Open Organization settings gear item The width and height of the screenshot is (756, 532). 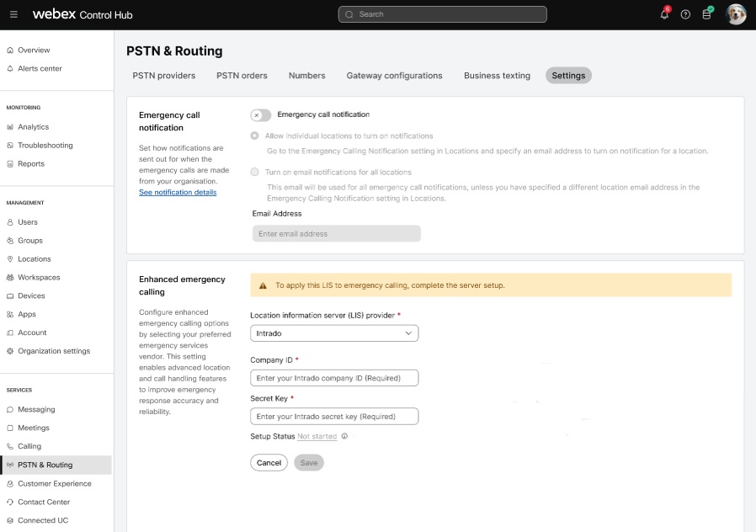pos(48,351)
